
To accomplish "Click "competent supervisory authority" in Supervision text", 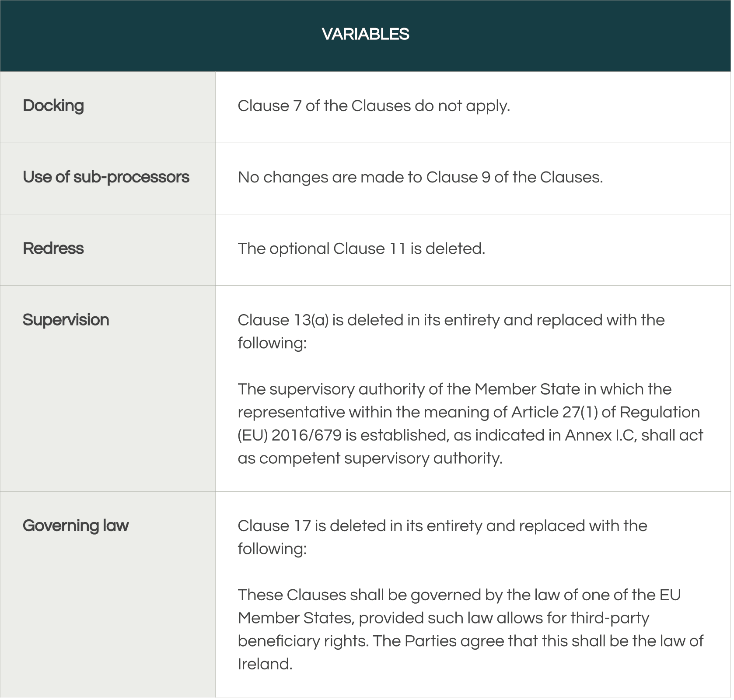I will (x=380, y=458).
